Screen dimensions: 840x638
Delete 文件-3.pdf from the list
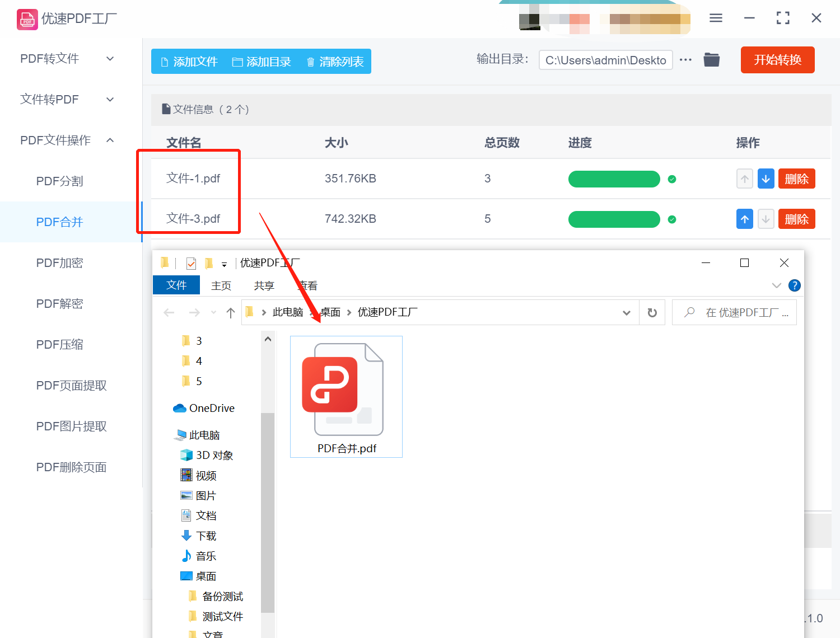[x=796, y=219]
